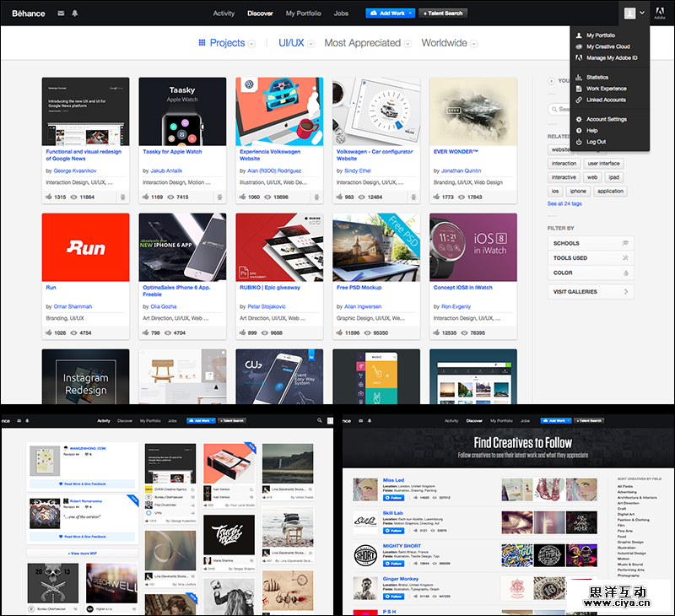Click the Log Out power icon entry
675x616 pixels.
coord(596,142)
